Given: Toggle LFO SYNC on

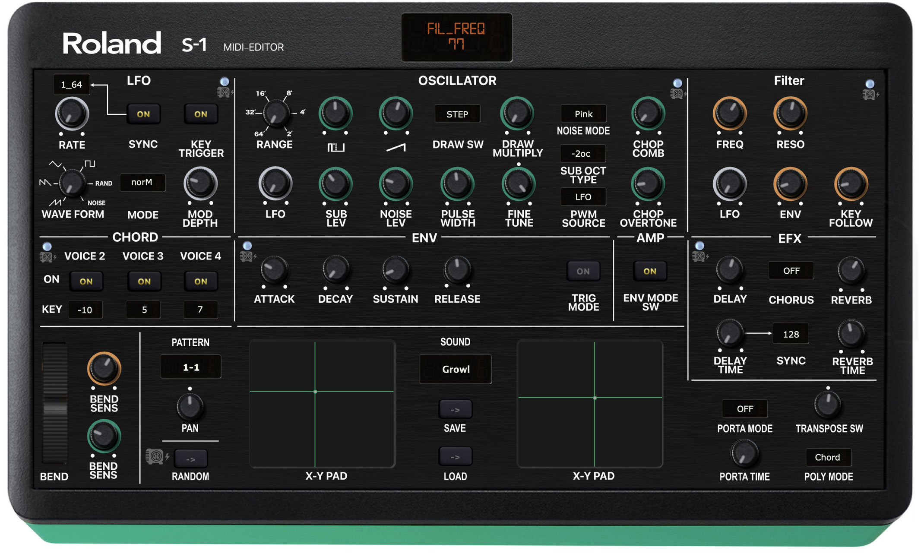Looking at the screenshot, I should (143, 114).
